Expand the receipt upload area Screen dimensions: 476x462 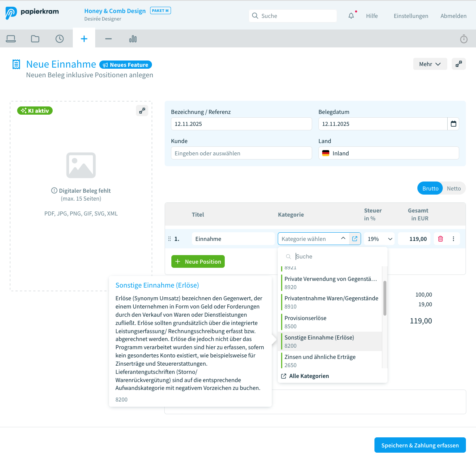tap(142, 111)
